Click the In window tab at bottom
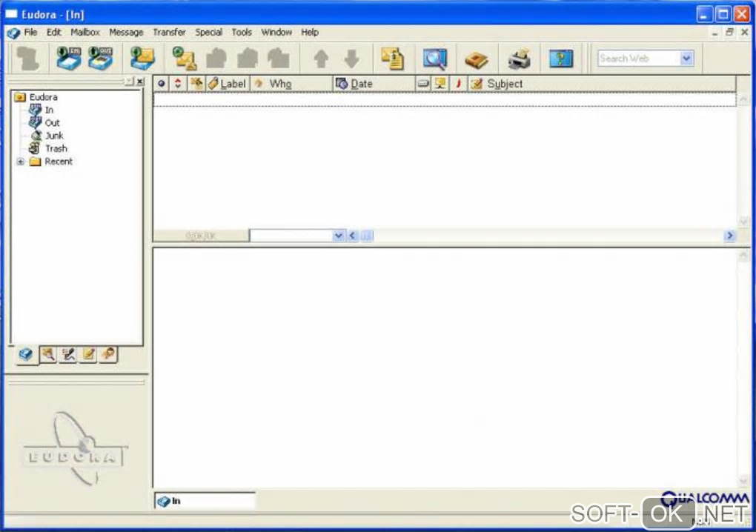Screen dimensions: 756x532 [x=205, y=501]
